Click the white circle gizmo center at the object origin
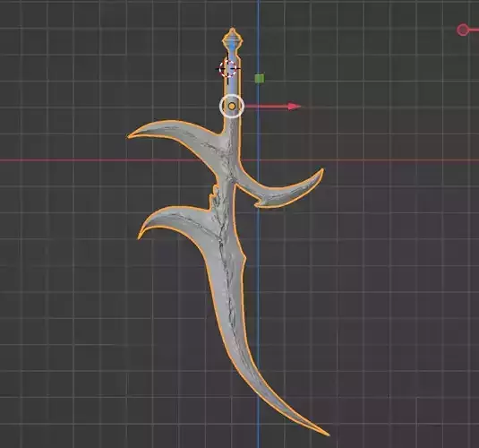Viewport: 479px width, 448px height. [x=232, y=106]
